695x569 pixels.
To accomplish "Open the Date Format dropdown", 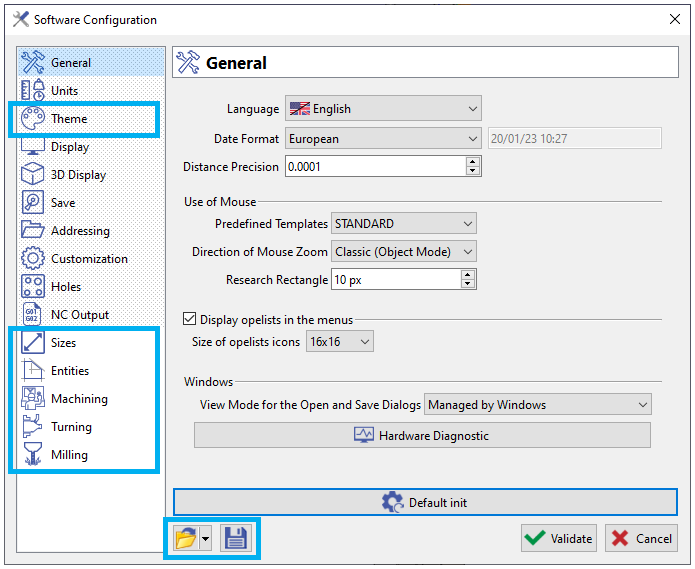I will [x=472, y=139].
